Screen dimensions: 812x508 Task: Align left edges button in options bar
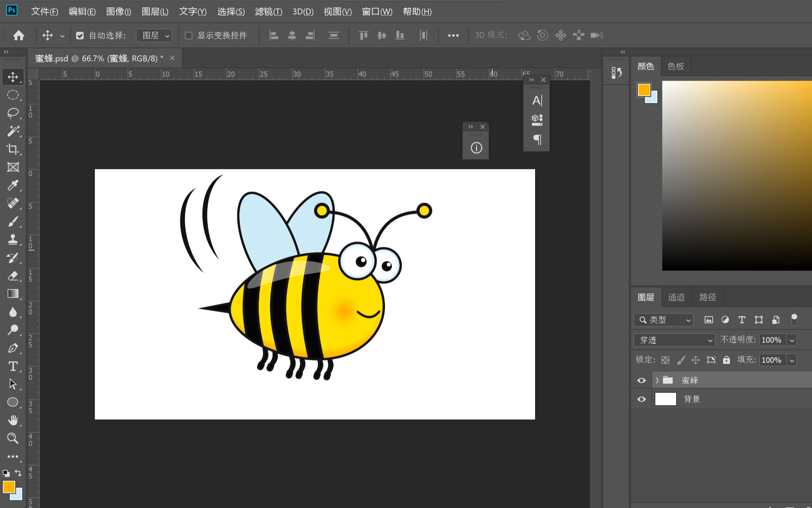(x=274, y=35)
